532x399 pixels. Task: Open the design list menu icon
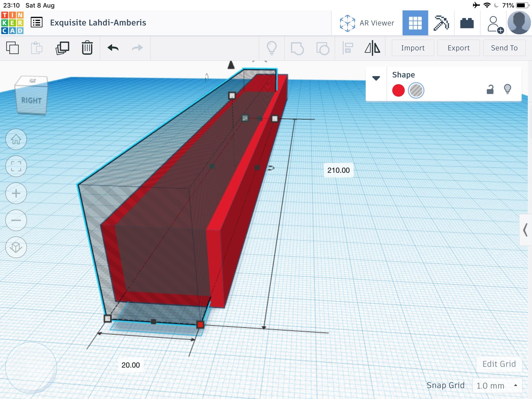tap(37, 23)
